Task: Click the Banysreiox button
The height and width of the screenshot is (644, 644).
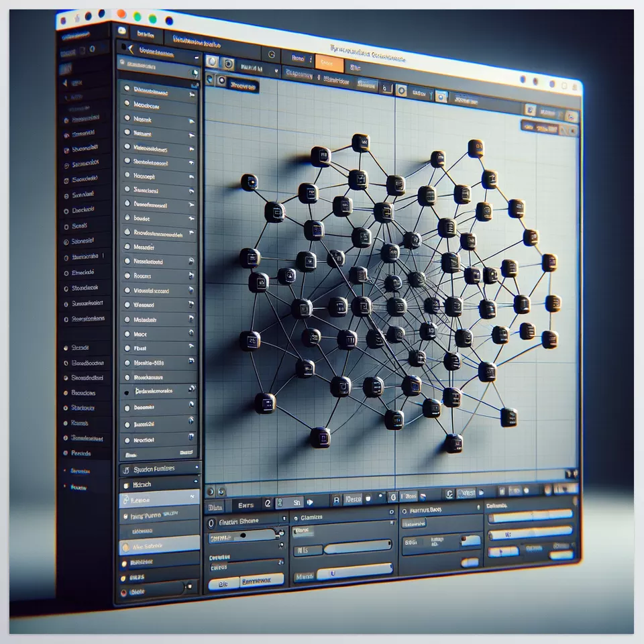Action: point(261,581)
